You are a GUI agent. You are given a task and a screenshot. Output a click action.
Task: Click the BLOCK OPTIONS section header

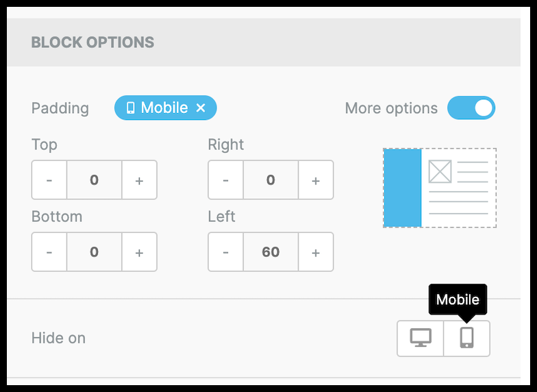(92, 42)
